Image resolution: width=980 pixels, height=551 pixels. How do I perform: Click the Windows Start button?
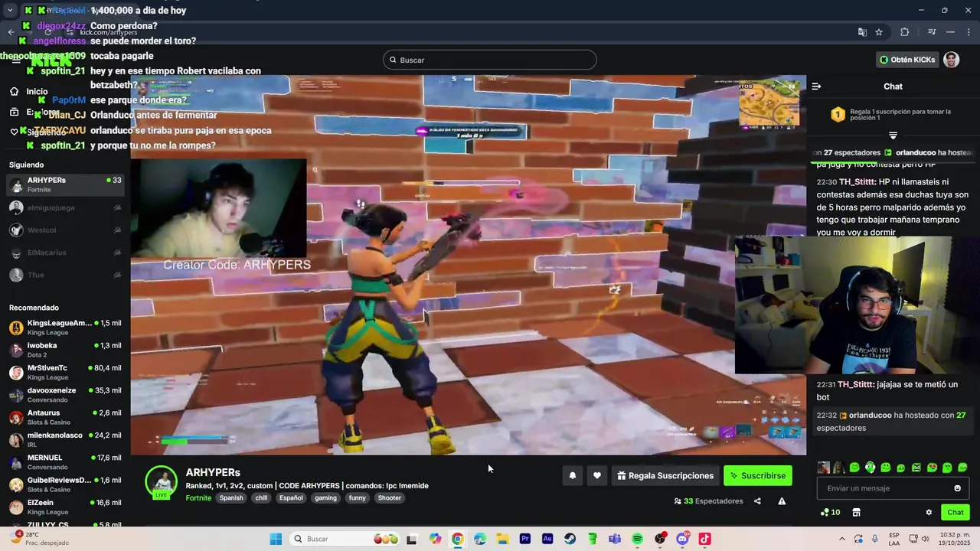pos(276,539)
